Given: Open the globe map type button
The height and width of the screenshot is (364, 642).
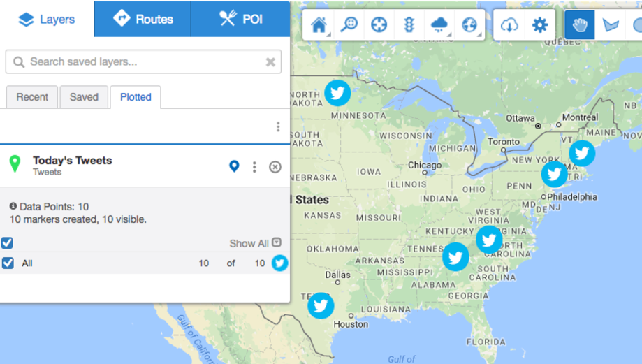Looking at the screenshot, I should 469,25.
